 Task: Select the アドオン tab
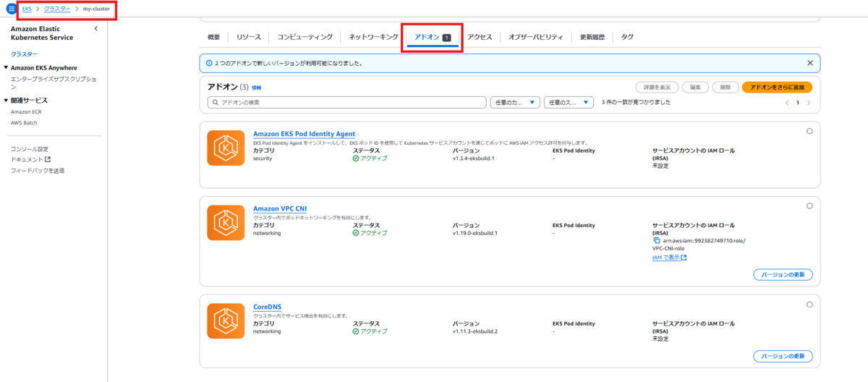[432, 37]
